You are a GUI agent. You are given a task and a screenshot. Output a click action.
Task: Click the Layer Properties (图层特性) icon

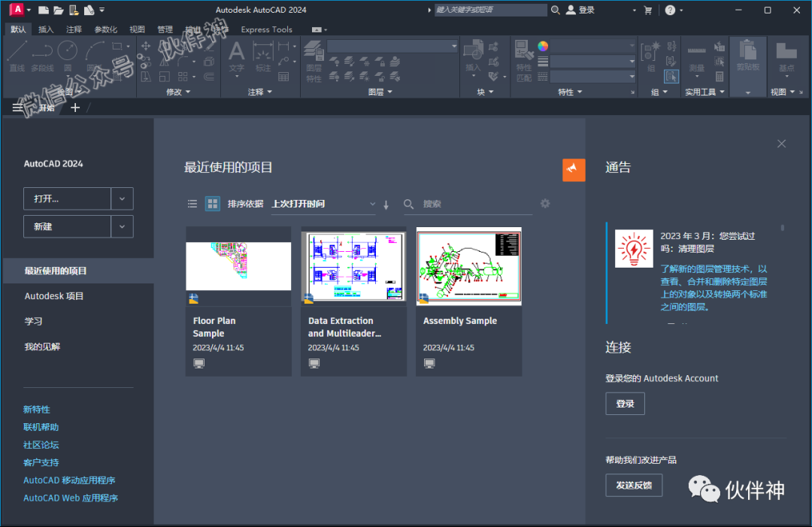tap(314, 61)
